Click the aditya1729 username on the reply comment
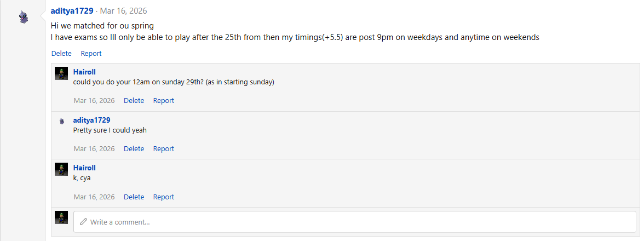 [92, 120]
